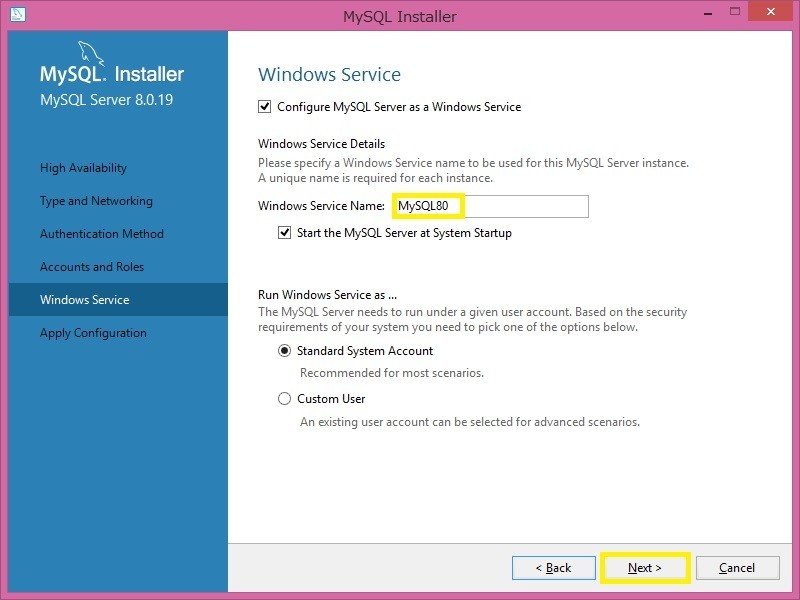
Task: Select the Standard System Account option
Action: [x=287, y=351]
